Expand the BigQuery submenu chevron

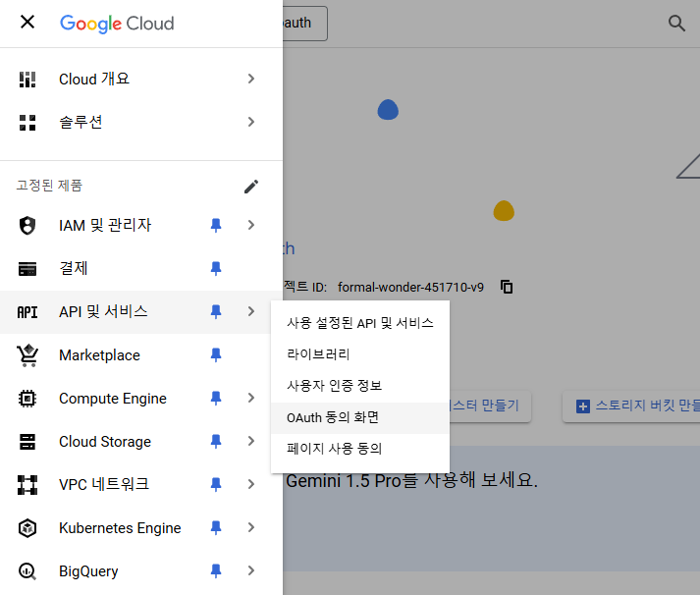251,570
